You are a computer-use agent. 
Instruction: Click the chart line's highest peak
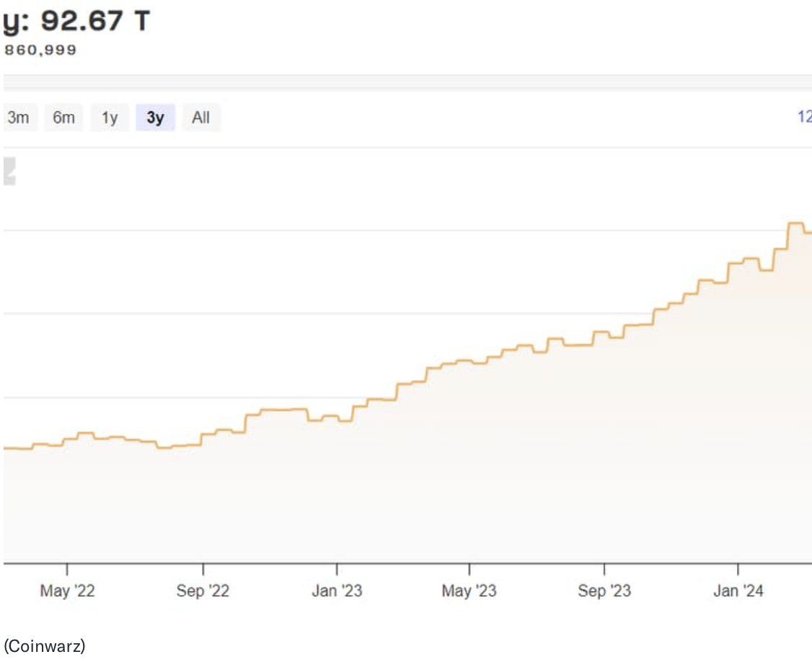[x=795, y=224]
